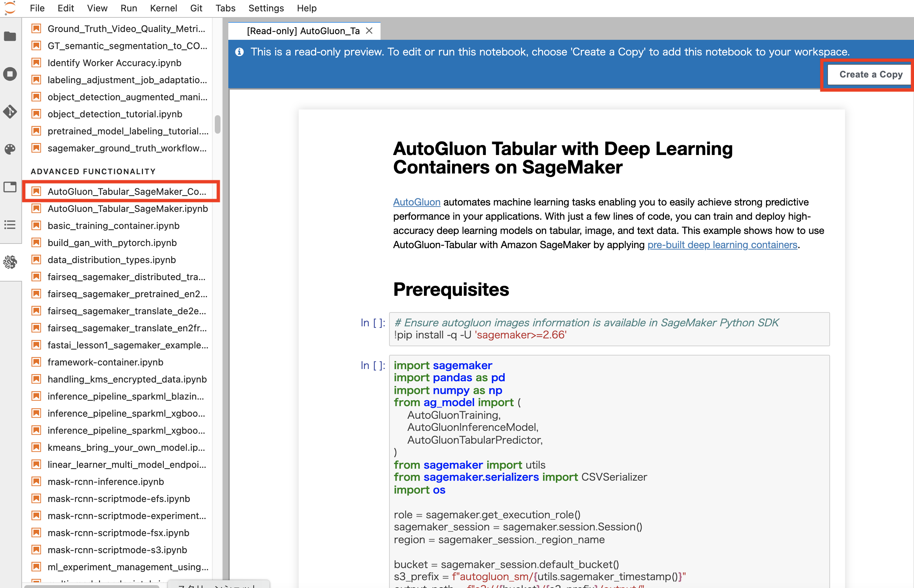Open pre-built deep learning containers link
The height and width of the screenshot is (588, 914).
722,245
